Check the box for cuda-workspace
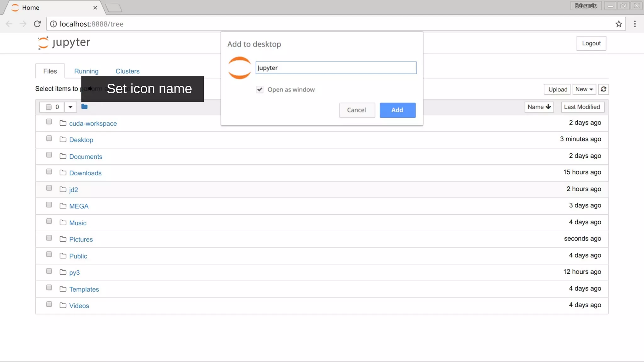The width and height of the screenshot is (644, 362). (x=49, y=122)
